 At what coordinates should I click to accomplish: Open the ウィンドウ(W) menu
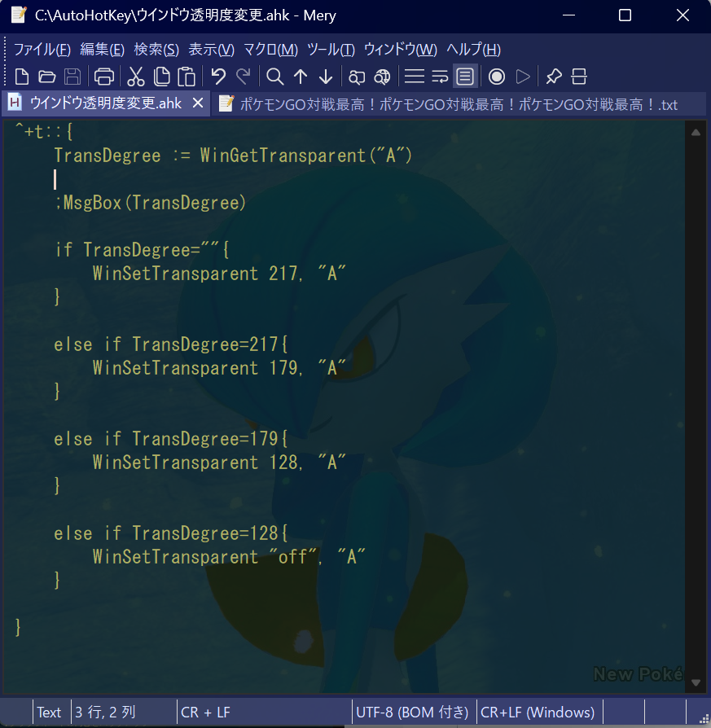tap(401, 49)
